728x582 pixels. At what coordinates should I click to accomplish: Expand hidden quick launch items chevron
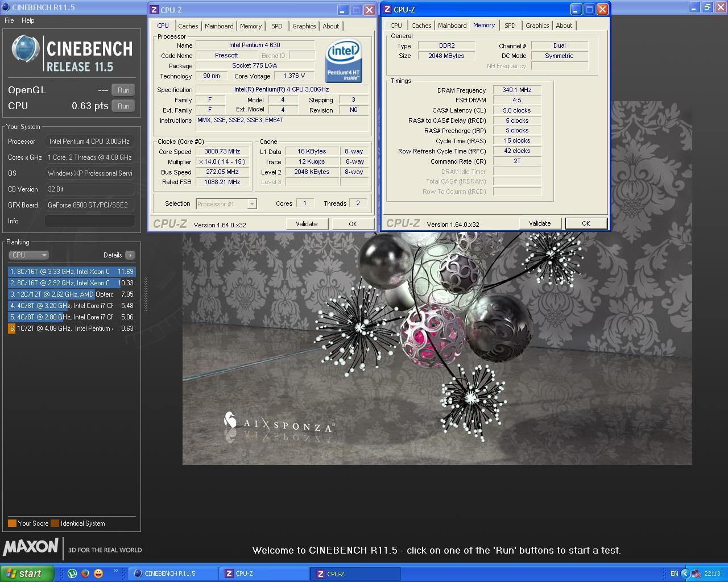(116, 571)
